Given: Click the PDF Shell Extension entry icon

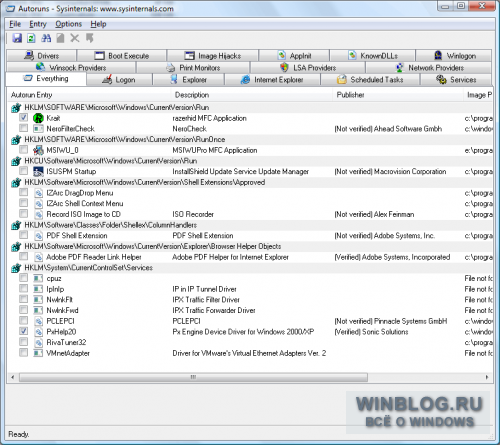Looking at the screenshot, I should point(38,236).
